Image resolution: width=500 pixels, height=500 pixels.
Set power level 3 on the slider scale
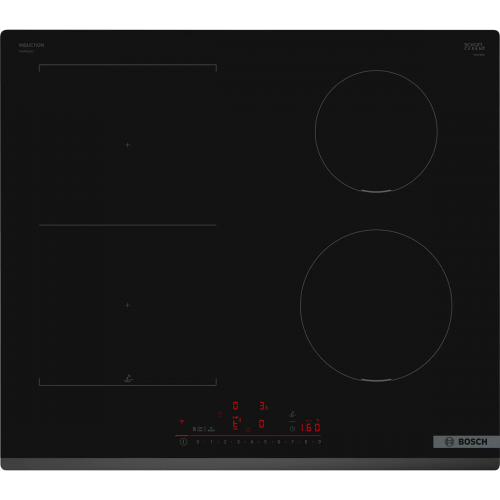238,442
